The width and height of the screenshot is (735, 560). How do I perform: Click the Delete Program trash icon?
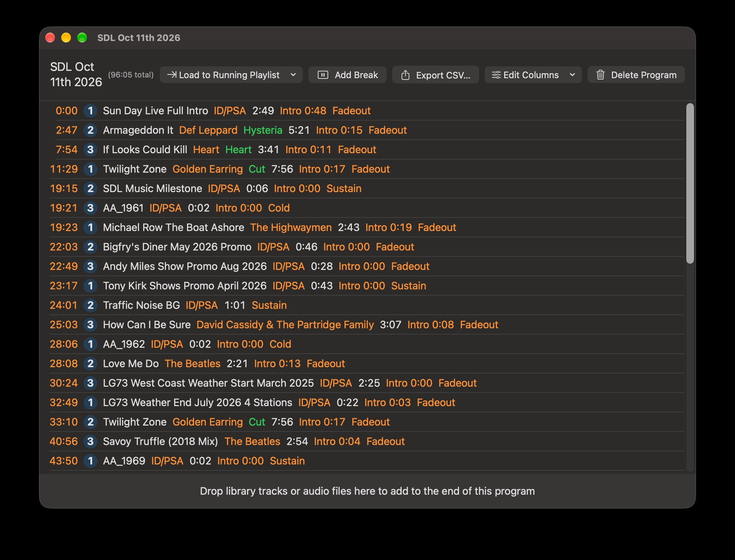point(600,75)
